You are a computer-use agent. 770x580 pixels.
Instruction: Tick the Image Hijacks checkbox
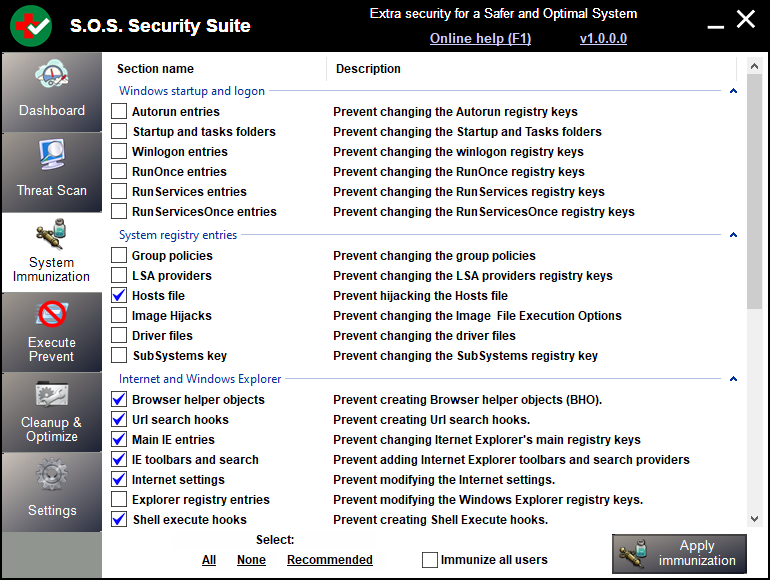coord(119,315)
